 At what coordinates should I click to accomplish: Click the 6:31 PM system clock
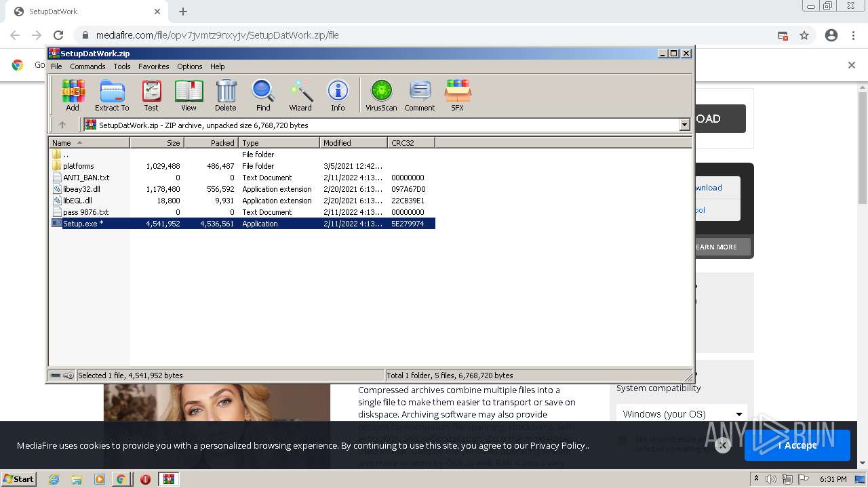(x=833, y=479)
